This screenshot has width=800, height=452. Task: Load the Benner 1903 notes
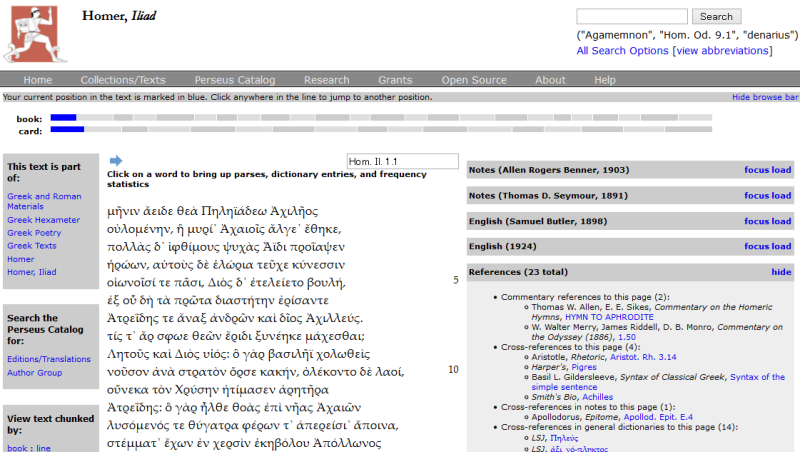point(781,170)
